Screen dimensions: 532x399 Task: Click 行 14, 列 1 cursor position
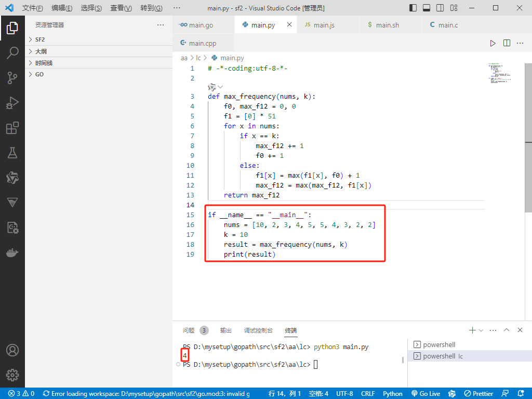coord(284,394)
